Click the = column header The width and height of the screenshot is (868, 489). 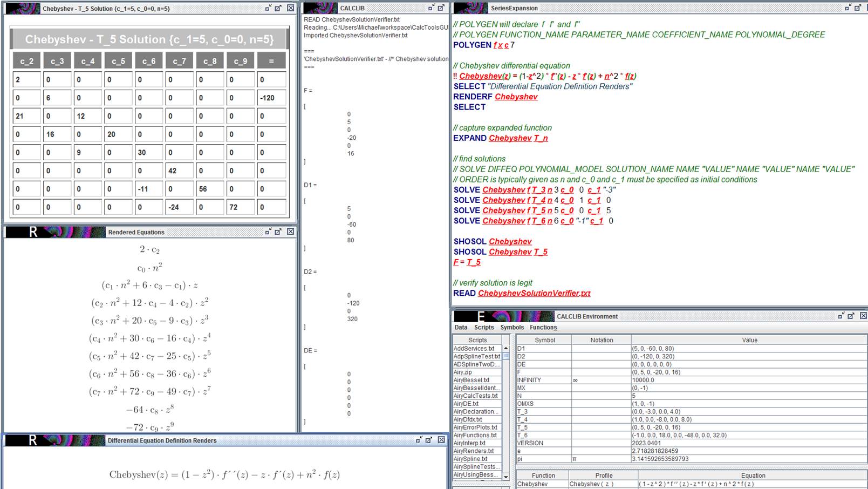click(x=271, y=61)
